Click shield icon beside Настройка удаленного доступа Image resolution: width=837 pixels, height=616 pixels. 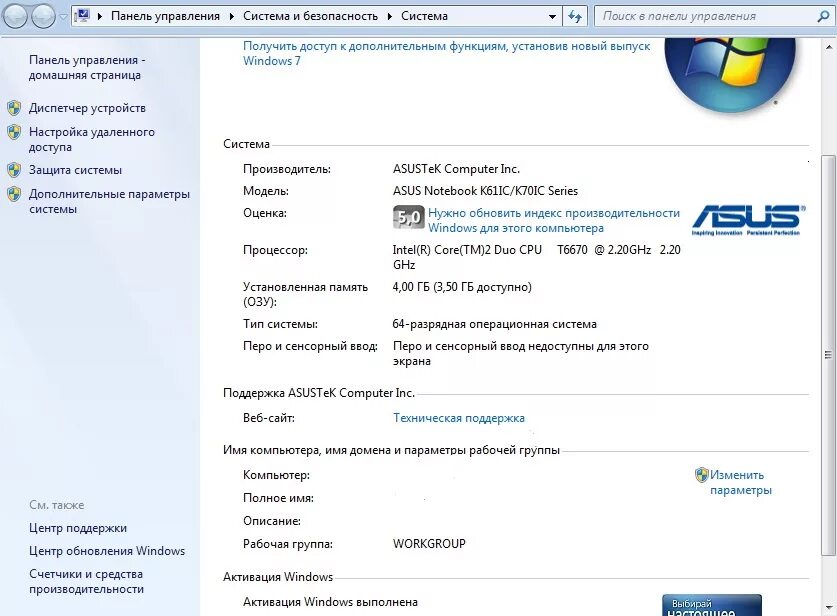pos(14,132)
